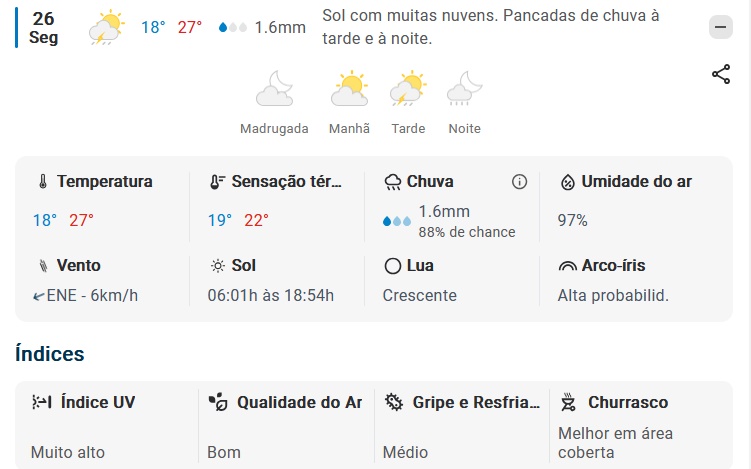Viewport: 751px width, 469px height.
Task: Click the Manhã sun and cloud icon
Action: 350,90
